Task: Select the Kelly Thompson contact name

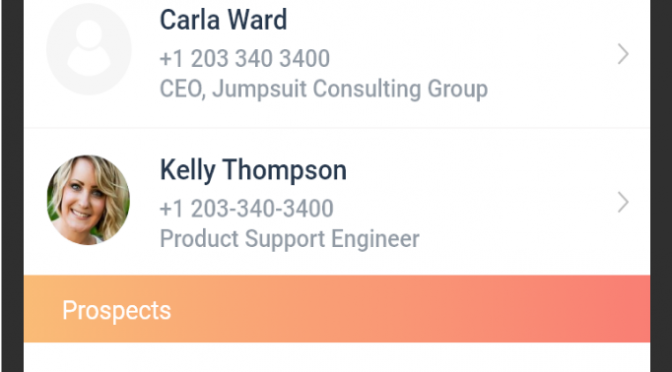Action: (253, 170)
